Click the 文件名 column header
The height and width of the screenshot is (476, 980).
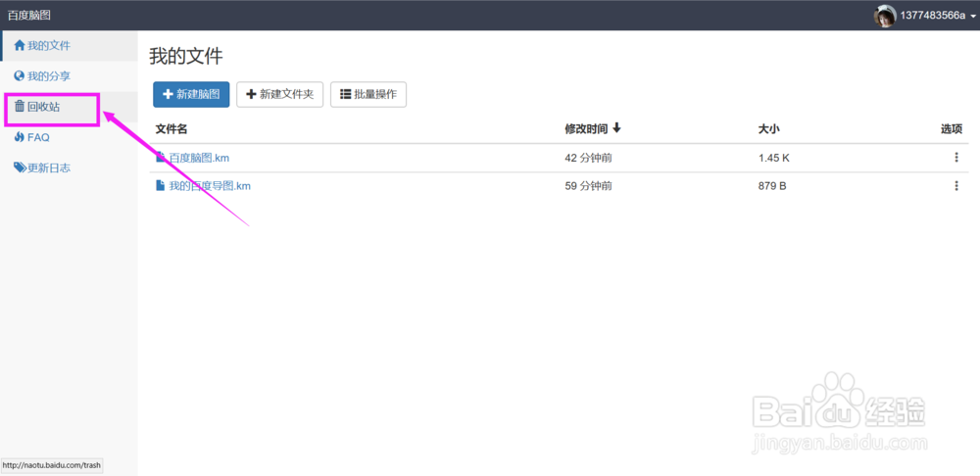171,129
